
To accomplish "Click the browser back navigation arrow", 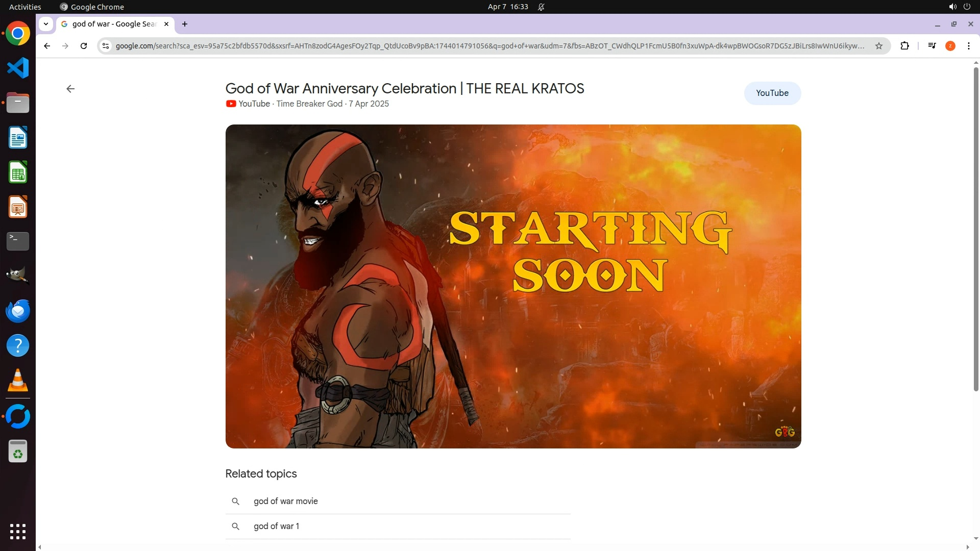I will (x=47, y=46).
